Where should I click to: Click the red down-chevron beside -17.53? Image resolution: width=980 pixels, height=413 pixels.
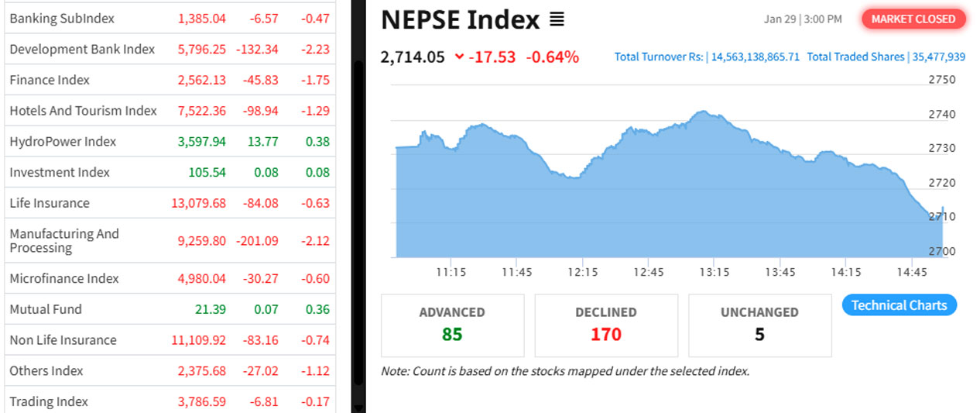[x=460, y=57]
